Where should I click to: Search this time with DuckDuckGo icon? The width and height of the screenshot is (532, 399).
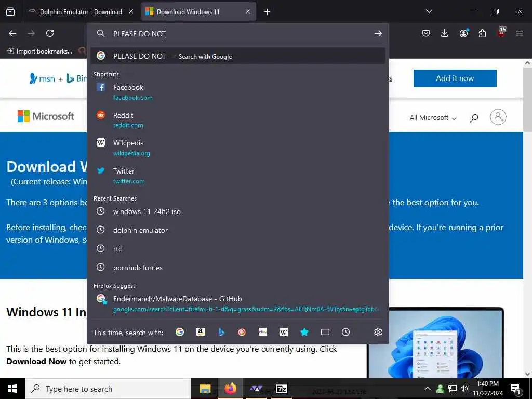coord(242,332)
